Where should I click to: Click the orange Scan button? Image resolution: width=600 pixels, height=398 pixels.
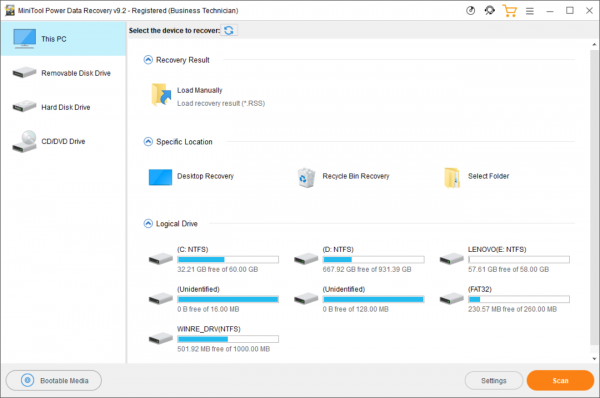click(560, 380)
